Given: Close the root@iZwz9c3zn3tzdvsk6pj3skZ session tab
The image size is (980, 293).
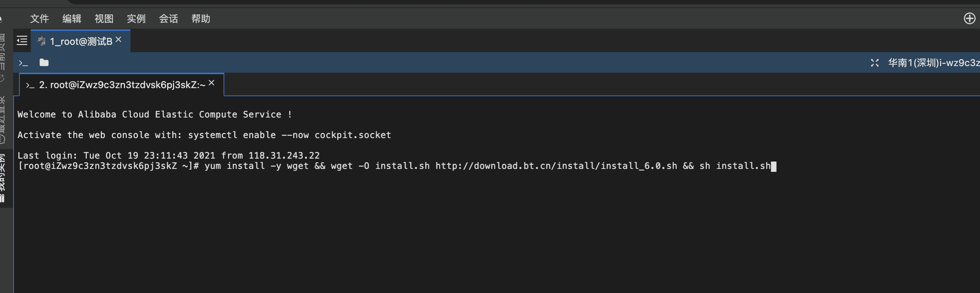Looking at the screenshot, I should click(212, 83).
